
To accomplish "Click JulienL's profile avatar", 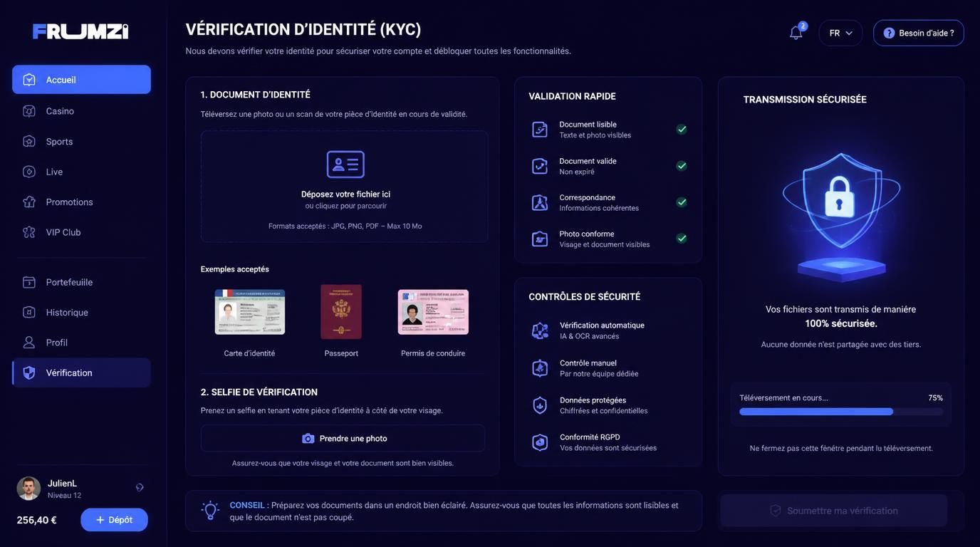I will [x=28, y=489].
